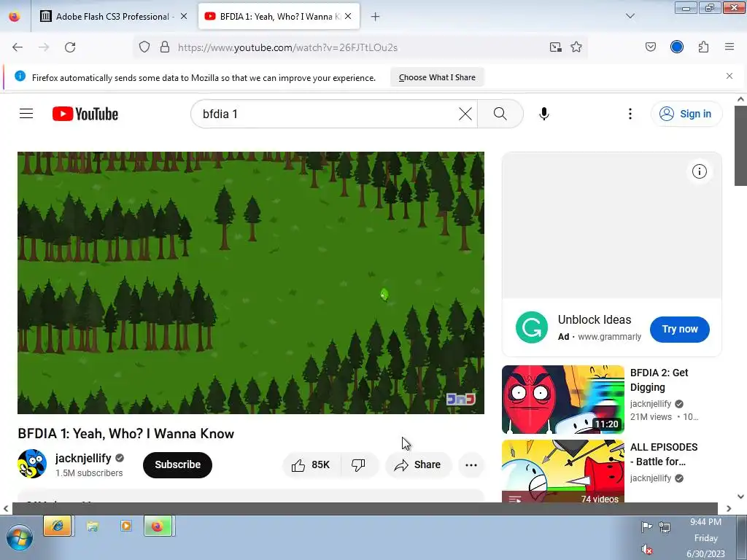747x560 pixels.
Task: Search with your voice microphone
Action: (544, 114)
